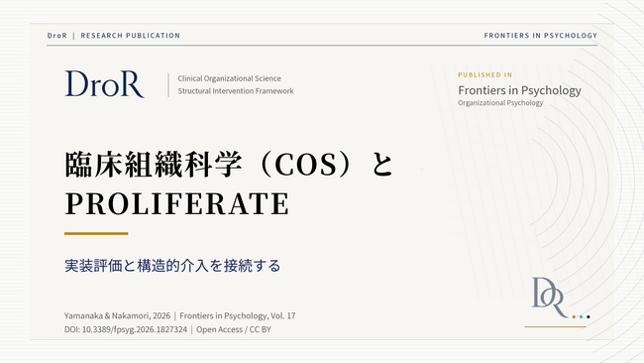
Task: Click 'Frontiers in Psychology' journal name
Action: click(519, 90)
